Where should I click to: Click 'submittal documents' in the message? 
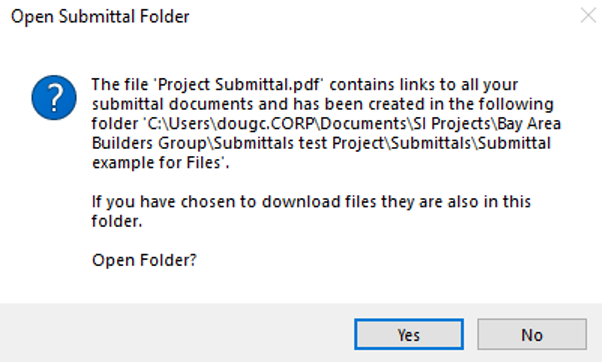pos(171,104)
